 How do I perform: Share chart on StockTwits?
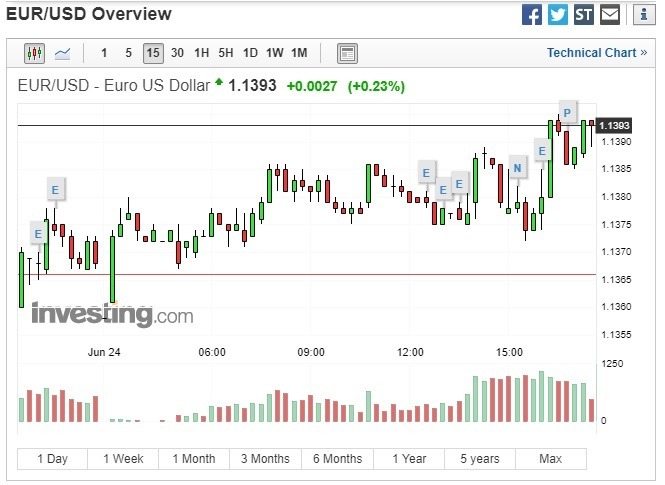click(584, 15)
